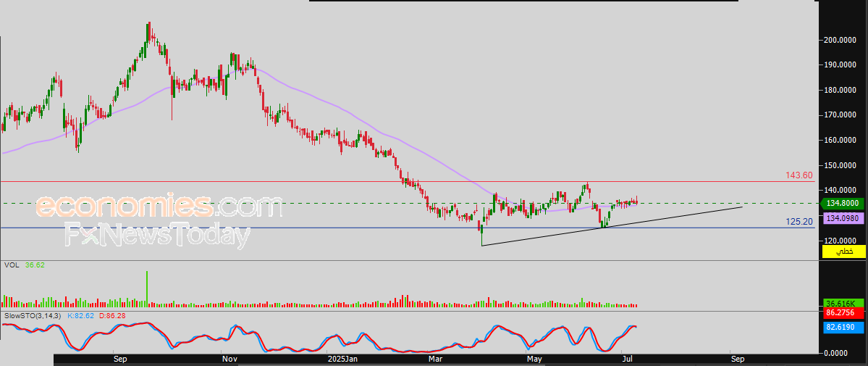Click the D:86.28 stochastic reading
868x366 pixels.
tap(111, 315)
